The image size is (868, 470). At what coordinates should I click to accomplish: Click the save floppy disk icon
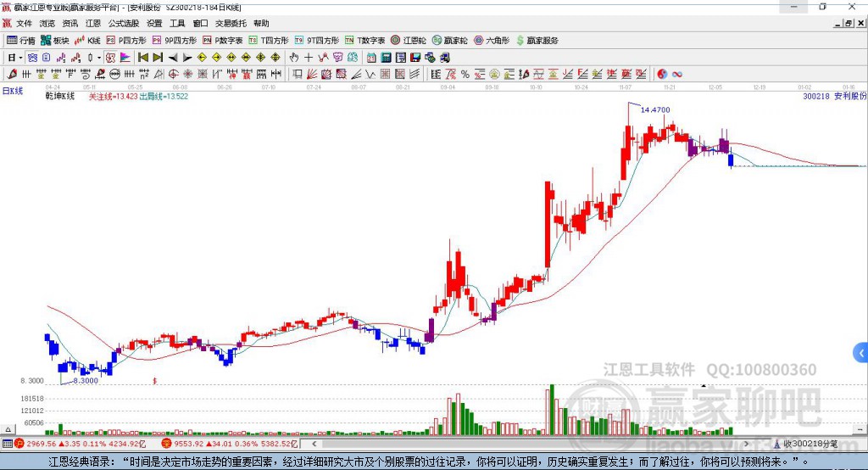pyautogui.click(x=415, y=58)
